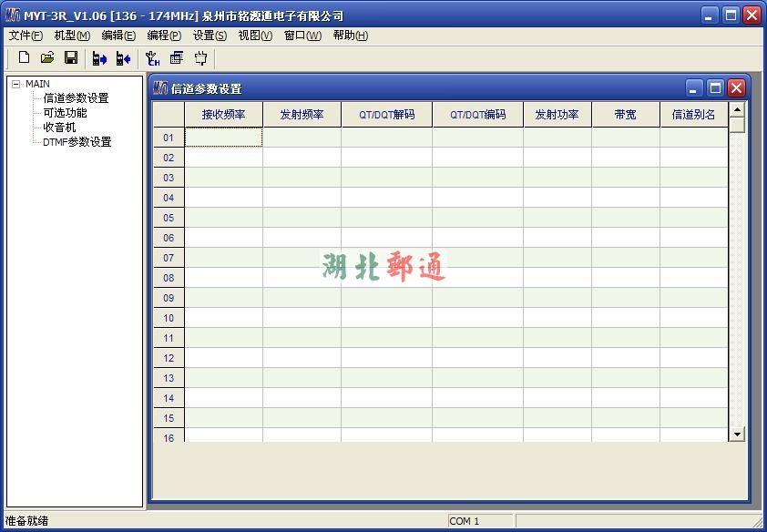
Task: Click the COM 1 status bar entry
Action: coord(480,521)
